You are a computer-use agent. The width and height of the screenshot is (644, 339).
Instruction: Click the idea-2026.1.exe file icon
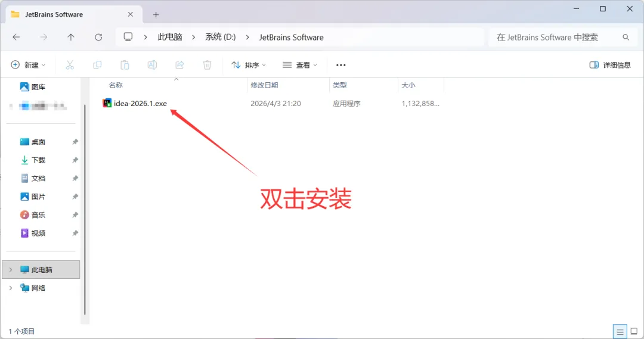click(107, 103)
